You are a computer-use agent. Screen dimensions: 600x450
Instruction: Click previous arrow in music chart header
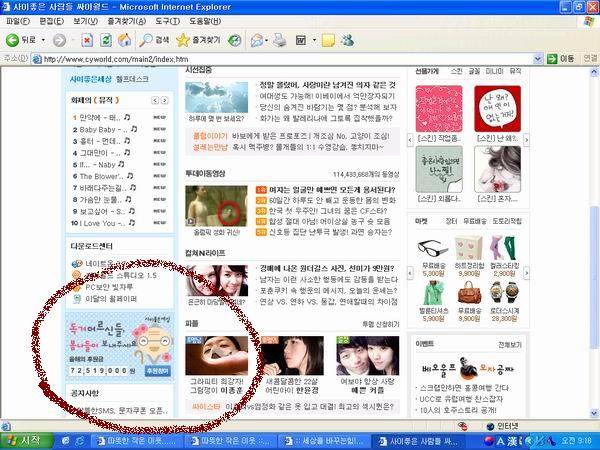pos(155,100)
